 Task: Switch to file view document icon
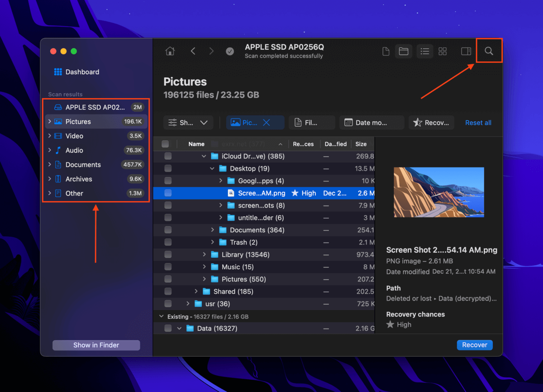tap(386, 52)
